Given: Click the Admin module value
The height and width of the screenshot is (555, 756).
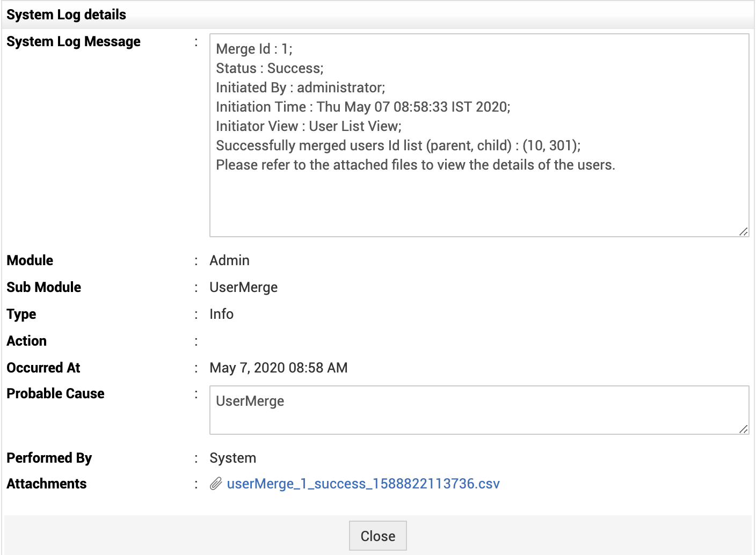Looking at the screenshot, I should (x=230, y=260).
